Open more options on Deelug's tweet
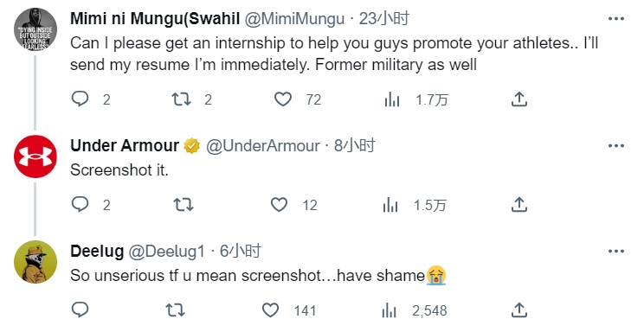Screen dimensions: 644x332 coord(616,251)
